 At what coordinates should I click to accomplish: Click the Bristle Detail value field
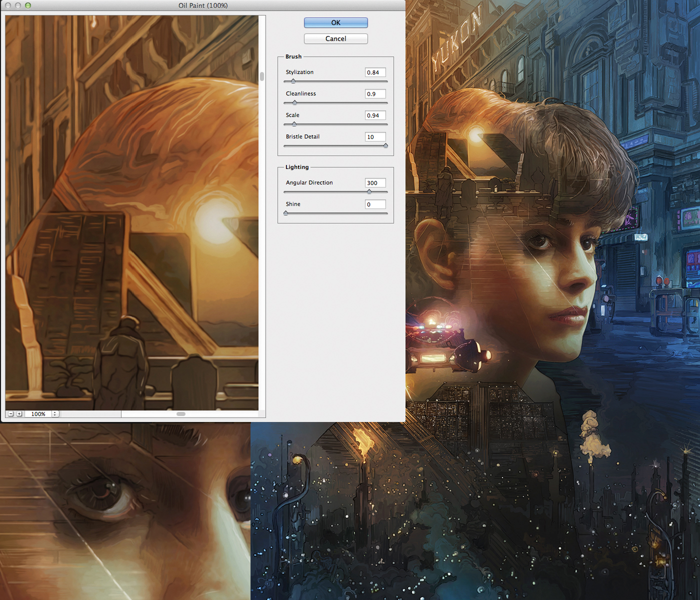pyautogui.click(x=375, y=137)
